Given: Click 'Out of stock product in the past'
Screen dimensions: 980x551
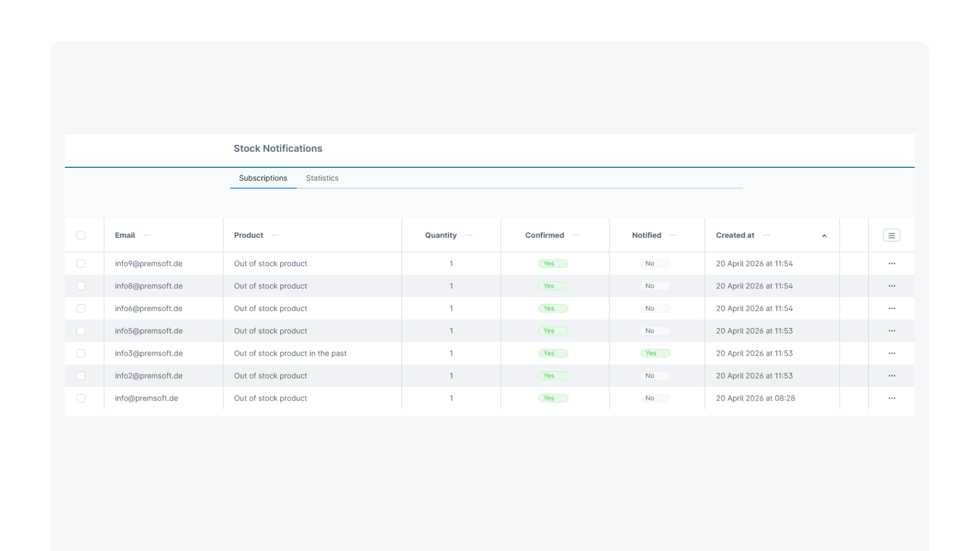Looking at the screenshot, I should point(290,354).
